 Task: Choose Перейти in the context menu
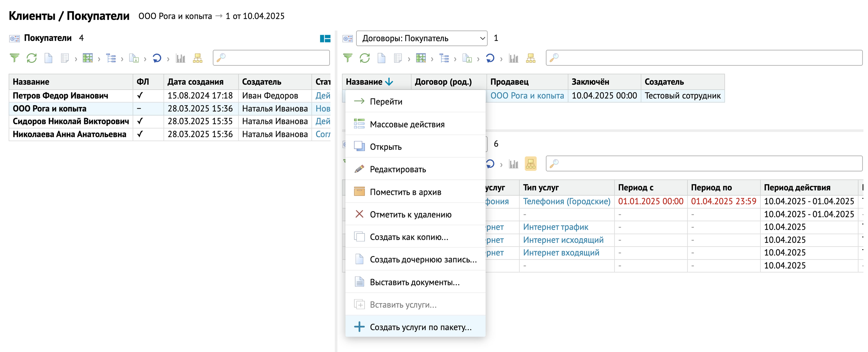pyautogui.click(x=415, y=101)
